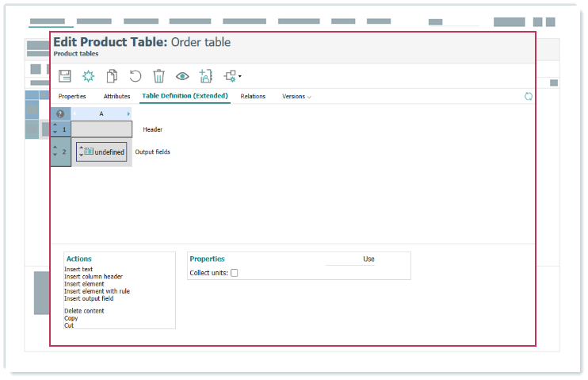Screen dimensions: 588x380
Task: Expand the Versions tab dropdown
Action: click(297, 96)
